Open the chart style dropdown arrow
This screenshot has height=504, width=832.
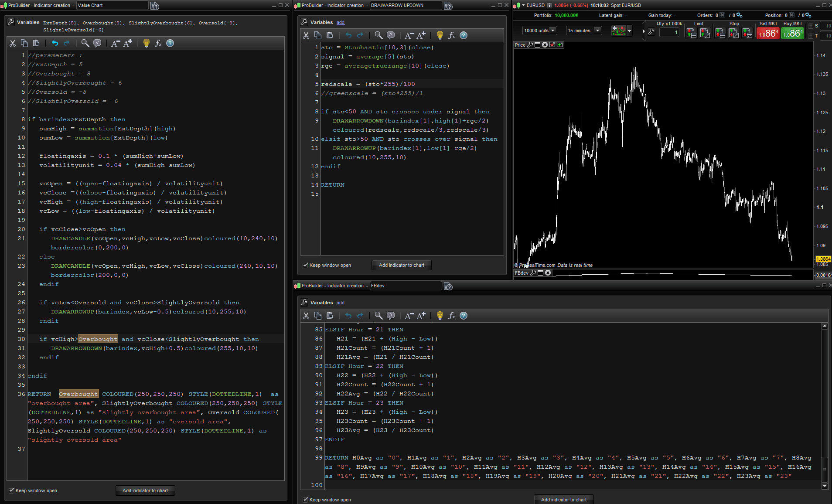pos(629,31)
